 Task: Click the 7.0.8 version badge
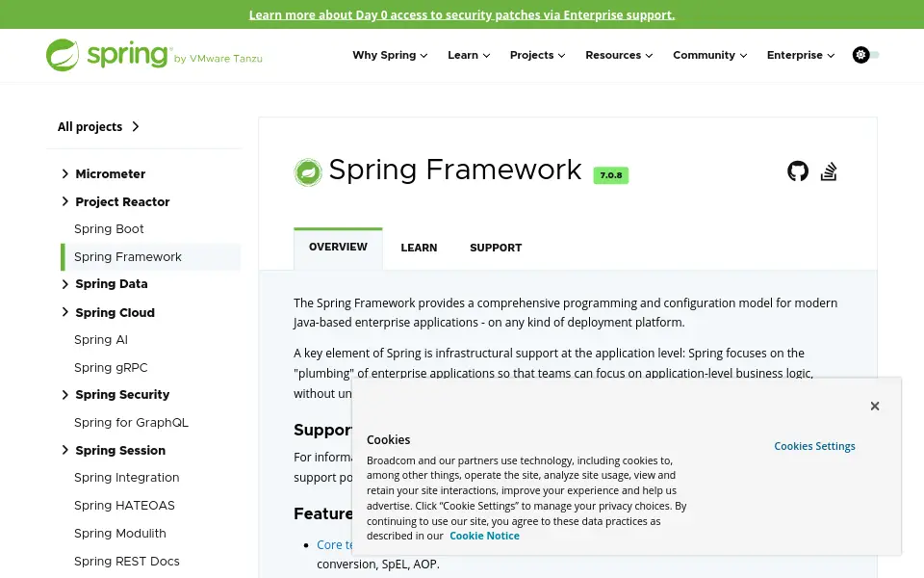pyautogui.click(x=611, y=175)
